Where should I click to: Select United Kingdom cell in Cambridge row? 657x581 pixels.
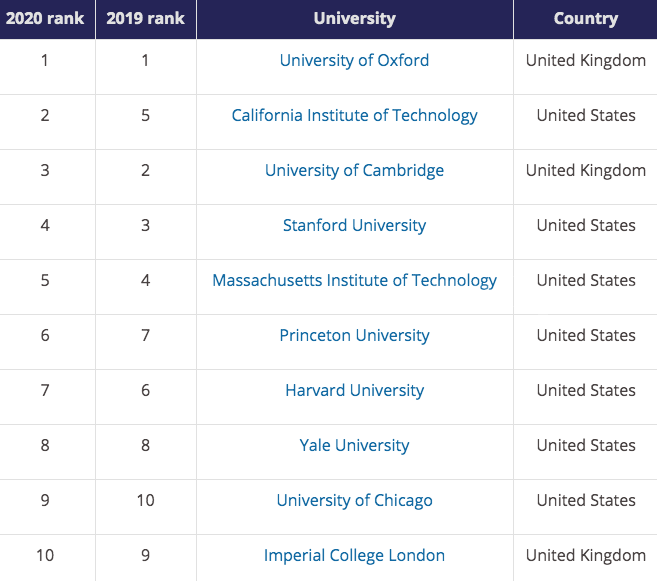pos(586,170)
